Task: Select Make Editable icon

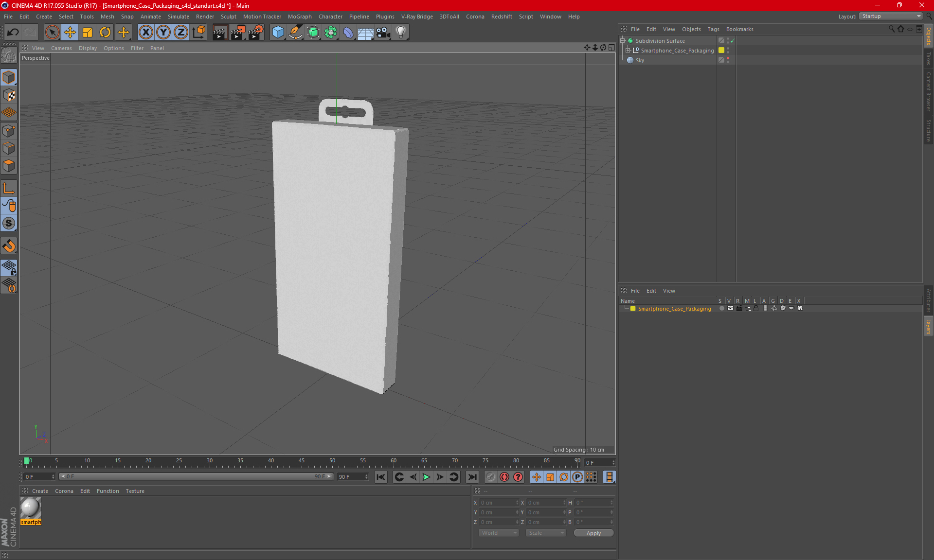Action: click(x=9, y=55)
